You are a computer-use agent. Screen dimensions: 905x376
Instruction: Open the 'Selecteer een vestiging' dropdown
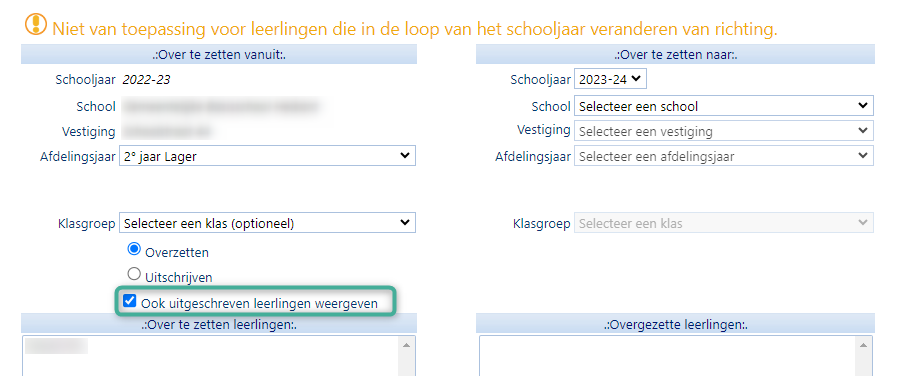click(x=724, y=131)
